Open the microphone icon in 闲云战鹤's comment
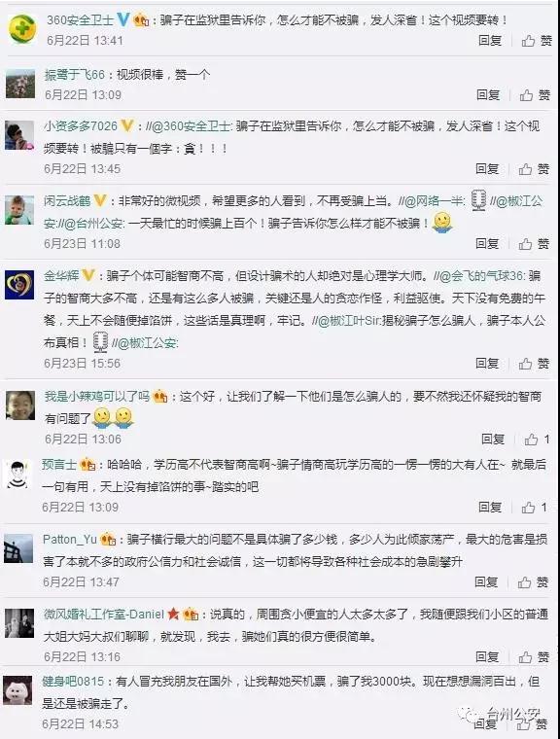The image size is (560, 739). coord(478,200)
